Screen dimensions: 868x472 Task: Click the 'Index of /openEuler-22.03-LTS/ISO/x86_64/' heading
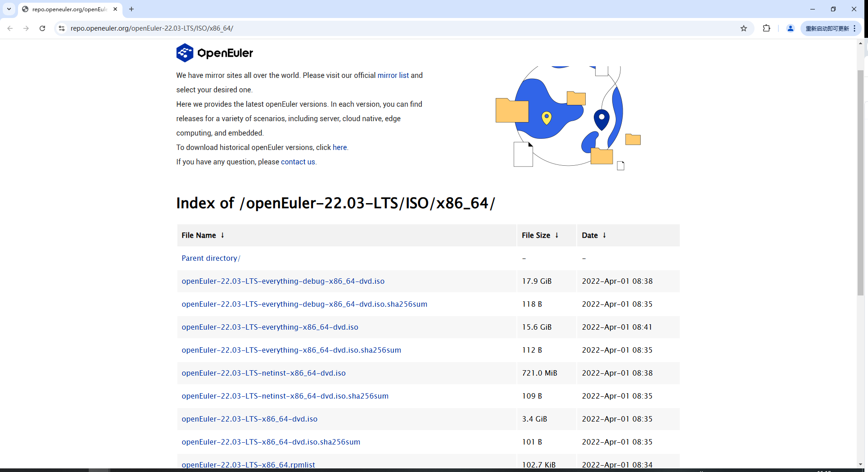(335, 203)
